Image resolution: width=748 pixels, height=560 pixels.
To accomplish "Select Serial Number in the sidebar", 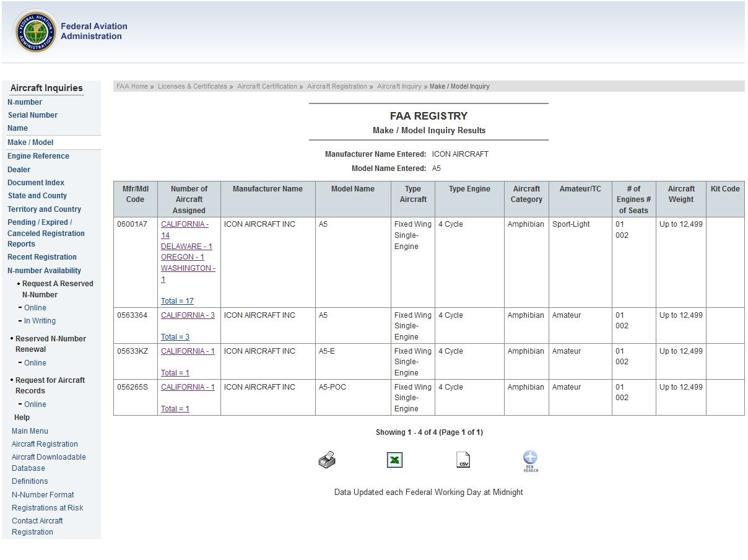I will [x=32, y=115].
